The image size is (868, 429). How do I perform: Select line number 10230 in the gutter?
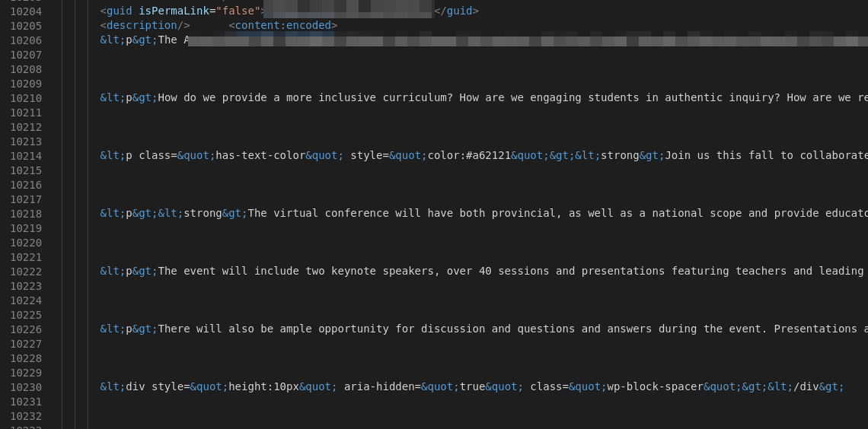(25, 387)
